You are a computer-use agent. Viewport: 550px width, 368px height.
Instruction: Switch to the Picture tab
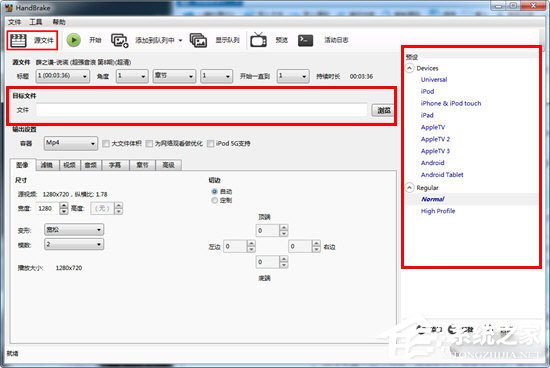tap(22, 165)
